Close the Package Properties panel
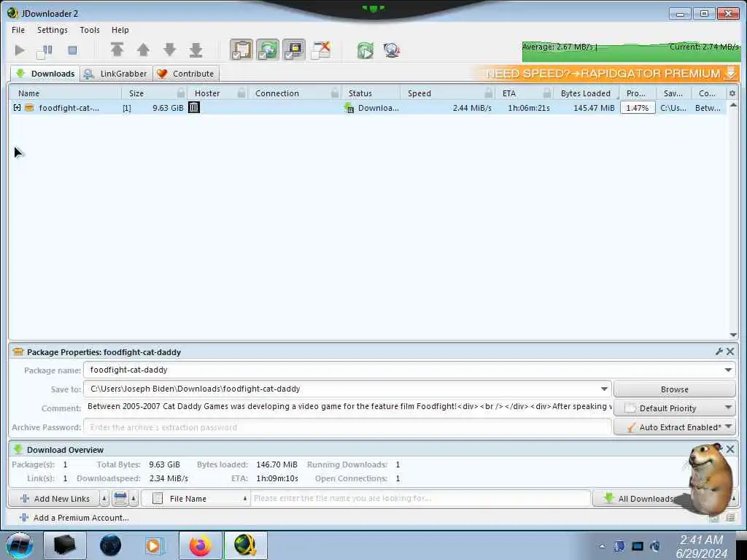The height and width of the screenshot is (560, 747). point(729,351)
